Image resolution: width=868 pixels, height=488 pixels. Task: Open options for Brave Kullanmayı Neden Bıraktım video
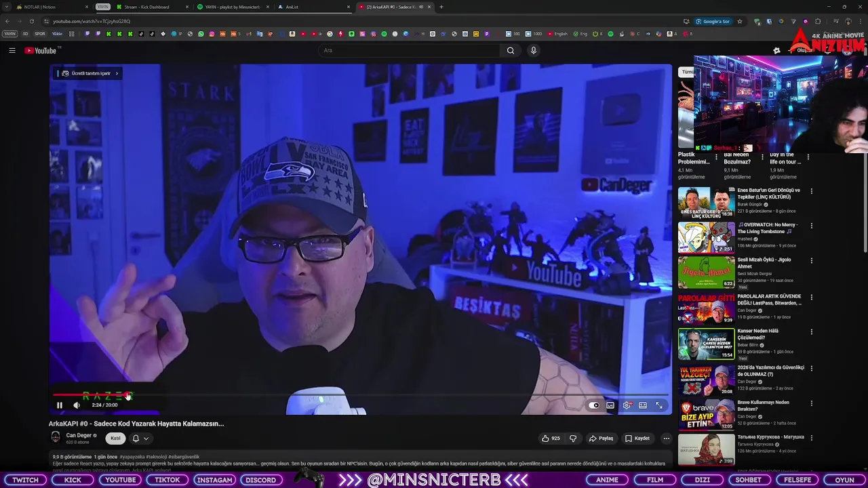(811, 403)
